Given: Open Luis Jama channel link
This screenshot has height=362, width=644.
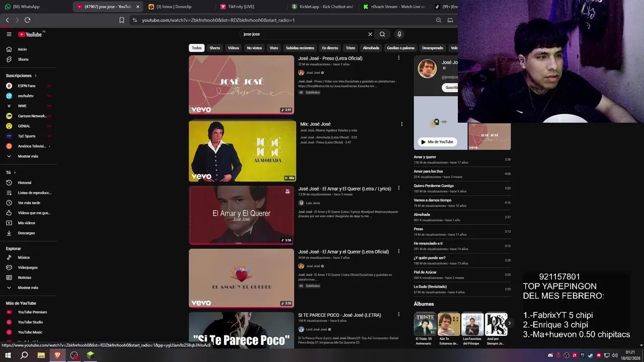Looking at the screenshot, I should tap(313, 203).
